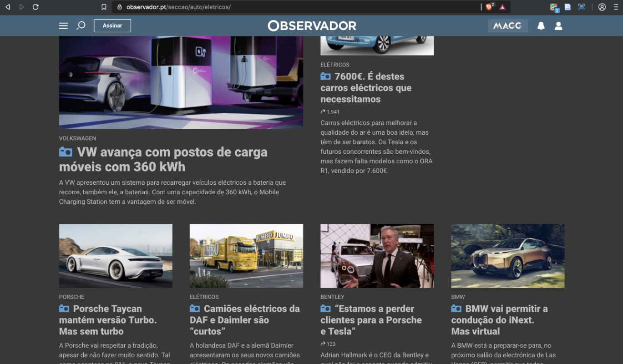Open the Estamos a perder clientes headline
623x364 pixels.
pos(371,320)
